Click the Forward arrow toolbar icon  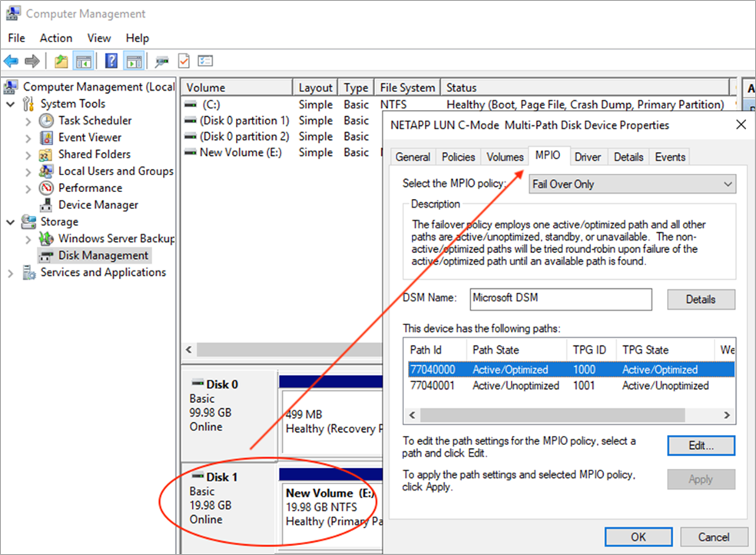(31, 61)
